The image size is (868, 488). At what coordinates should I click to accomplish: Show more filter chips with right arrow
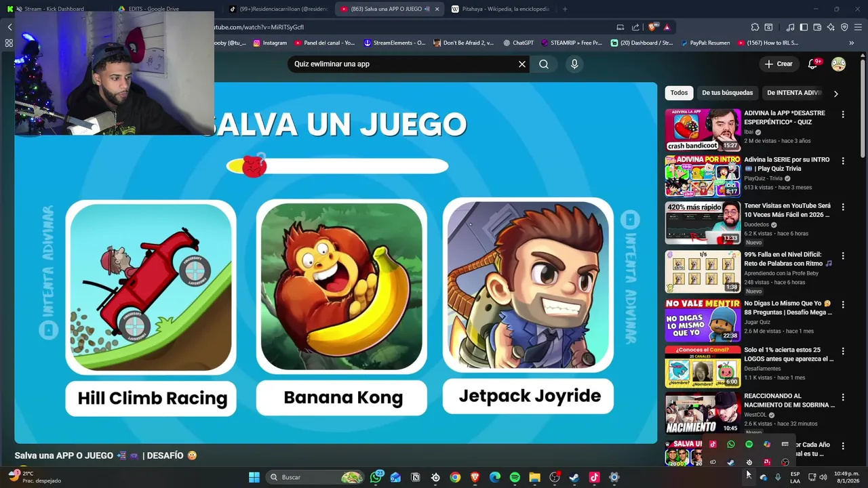[x=835, y=94]
